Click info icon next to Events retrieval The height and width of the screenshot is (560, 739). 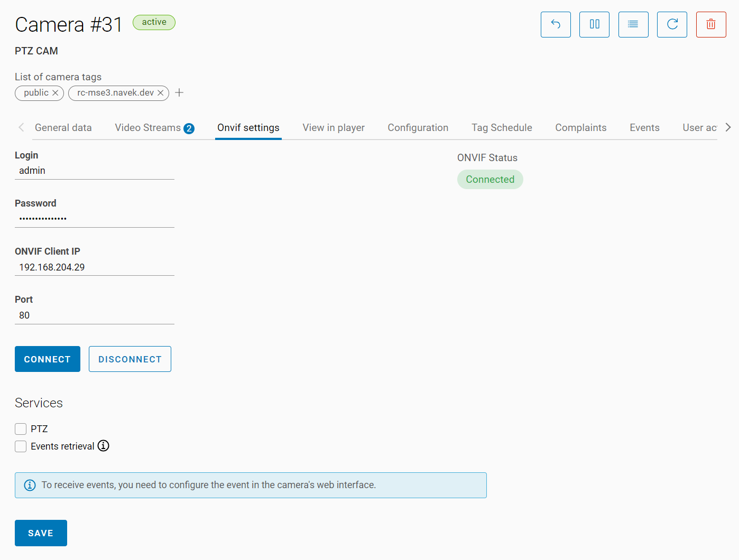click(x=104, y=446)
